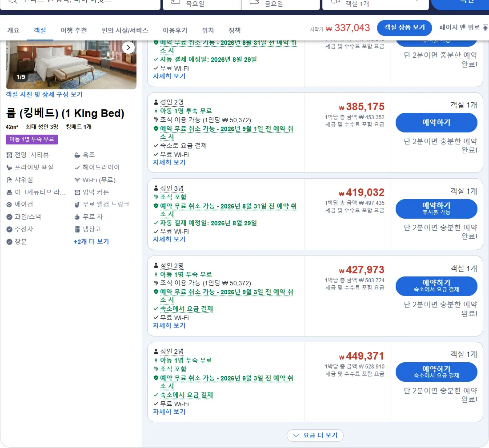Click the 창문 window icon

[x=9, y=242]
